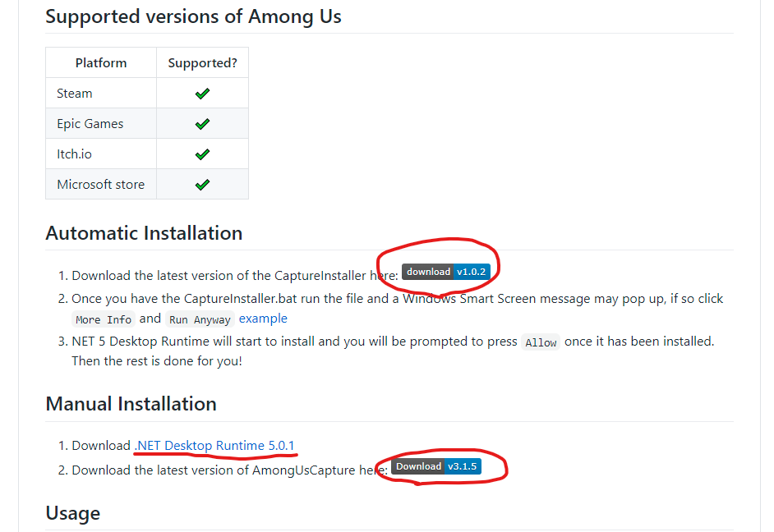
Task: Open the Smart Screen example link
Action: [263, 319]
